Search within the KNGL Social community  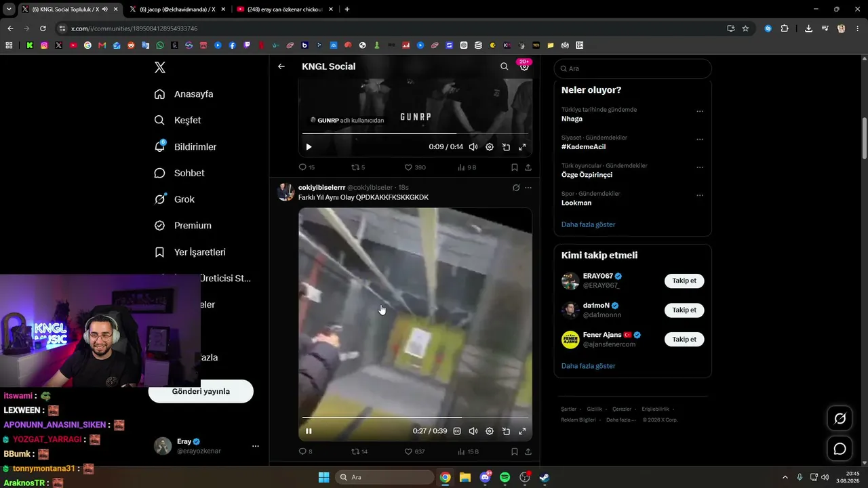[504, 66]
